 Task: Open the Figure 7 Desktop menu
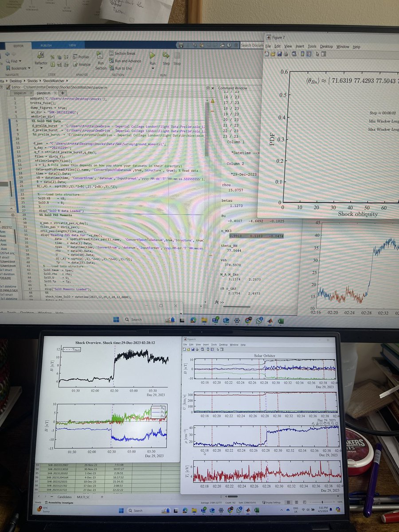coord(326,46)
